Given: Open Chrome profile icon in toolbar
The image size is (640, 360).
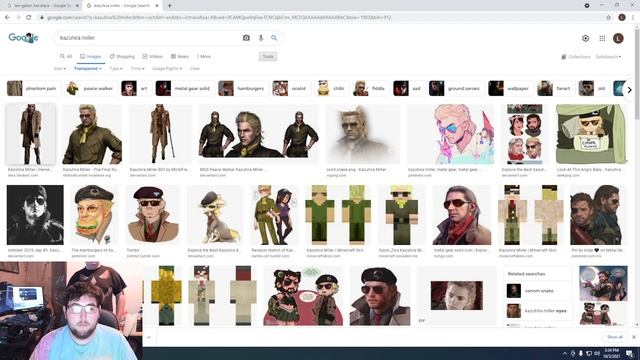Looking at the screenshot, I should [x=622, y=17].
